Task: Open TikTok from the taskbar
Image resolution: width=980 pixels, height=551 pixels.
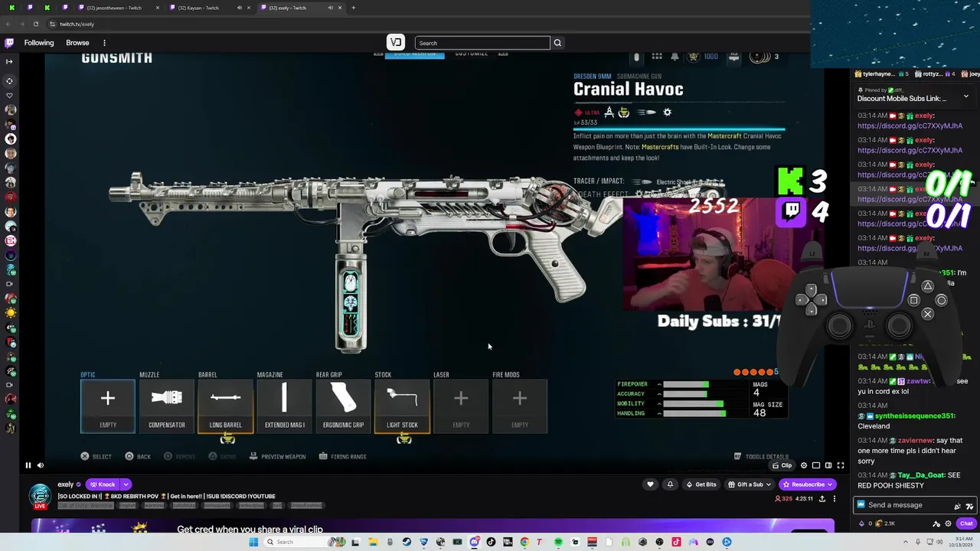Action: (491, 542)
